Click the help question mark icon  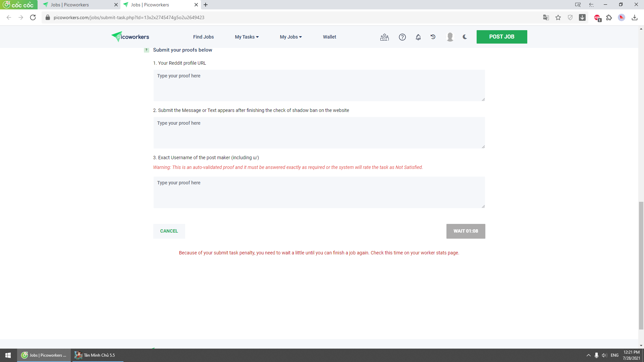tap(402, 37)
